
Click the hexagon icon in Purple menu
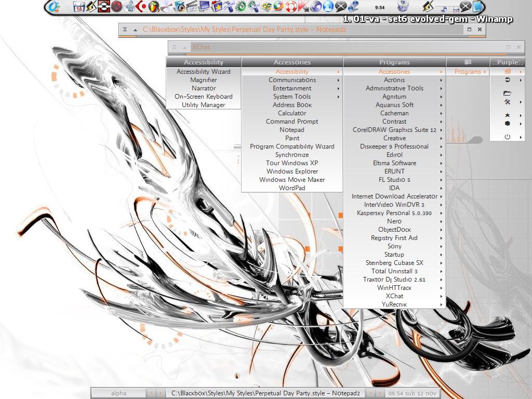(x=507, y=124)
